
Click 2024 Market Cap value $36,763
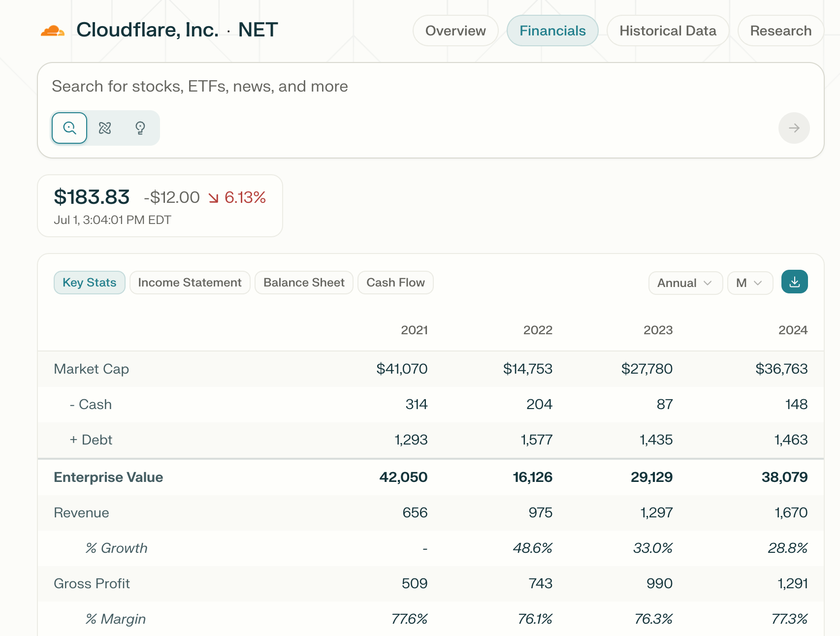781,369
